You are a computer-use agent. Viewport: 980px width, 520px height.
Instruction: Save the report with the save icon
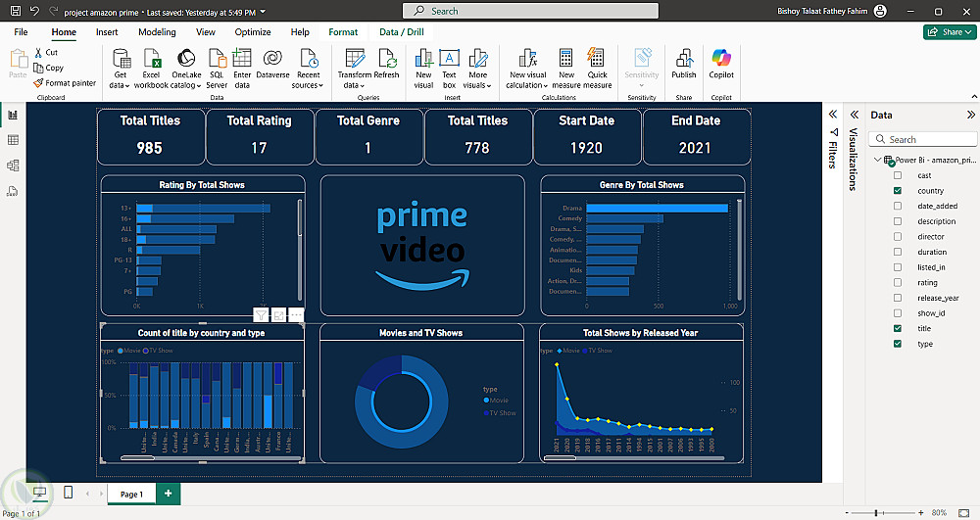click(x=16, y=11)
